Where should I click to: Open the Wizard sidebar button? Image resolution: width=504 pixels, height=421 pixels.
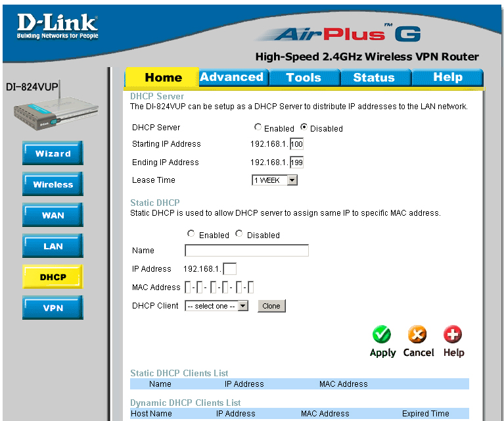[x=53, y=153]
